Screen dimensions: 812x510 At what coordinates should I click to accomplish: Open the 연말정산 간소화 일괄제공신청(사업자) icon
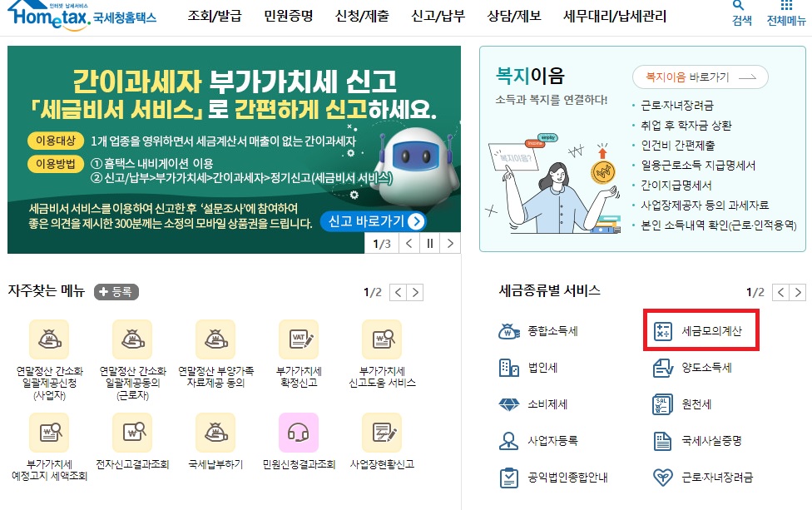(x=49, y=339)
